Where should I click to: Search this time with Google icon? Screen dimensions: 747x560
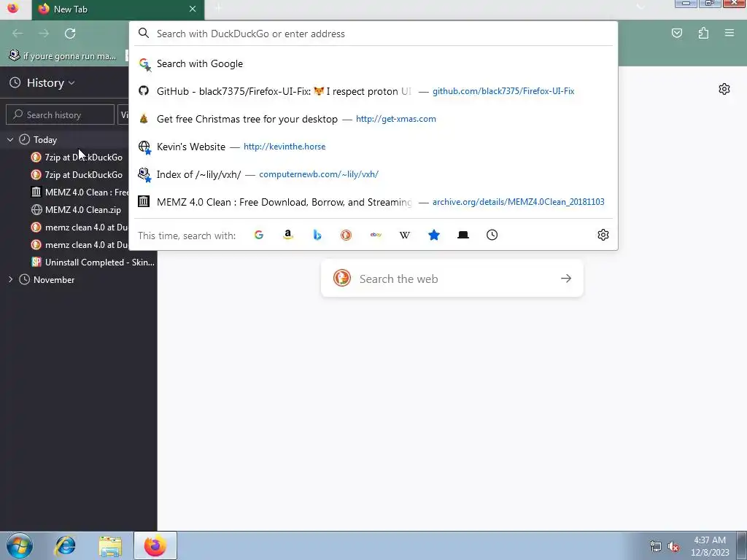coord(259,235)
